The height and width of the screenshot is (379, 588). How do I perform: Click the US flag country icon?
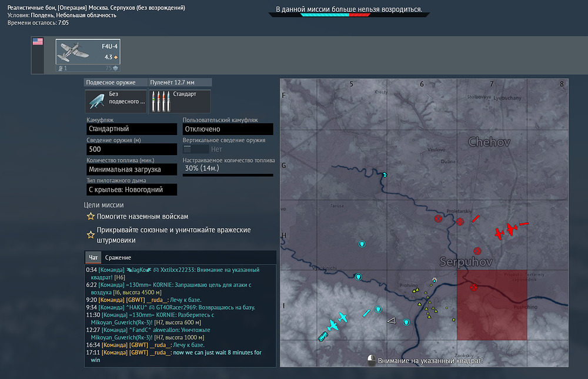(x=38, y=42)
